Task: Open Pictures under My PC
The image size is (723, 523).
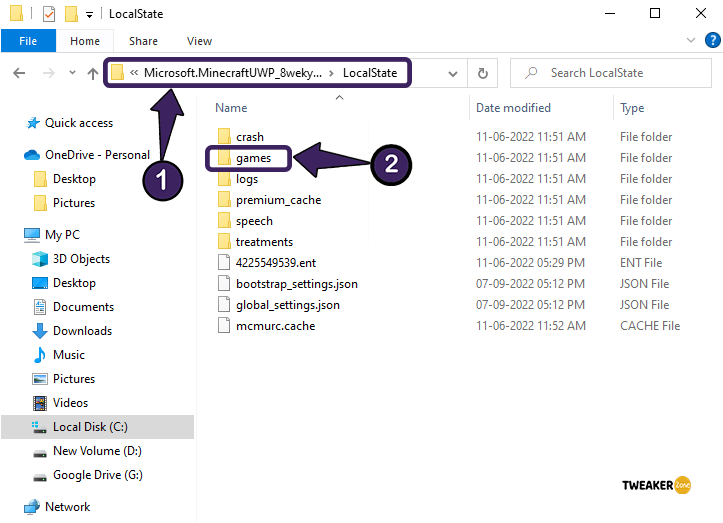Action: click(x=74, y=379)
